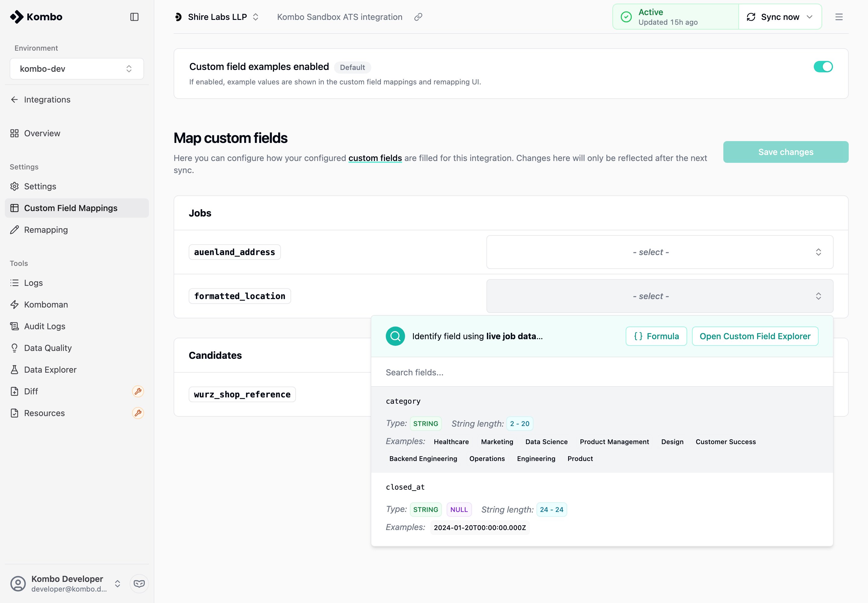
Task: Click Identify field using live job data
Action: tap(477, 336)
